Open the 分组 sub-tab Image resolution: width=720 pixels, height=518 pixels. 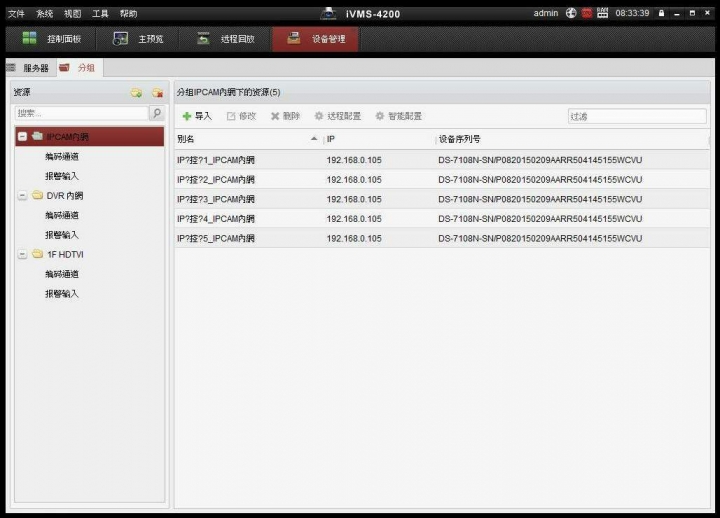pyautogui.click(x=80, y=68)
